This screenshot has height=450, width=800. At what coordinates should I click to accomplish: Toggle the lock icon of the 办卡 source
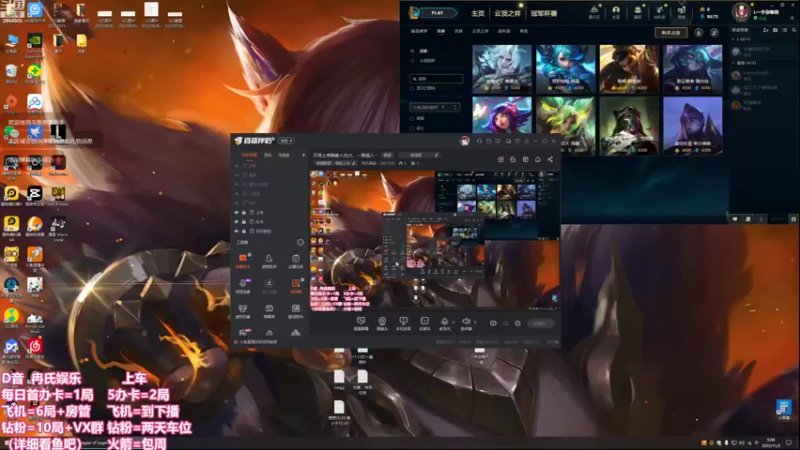244,222
